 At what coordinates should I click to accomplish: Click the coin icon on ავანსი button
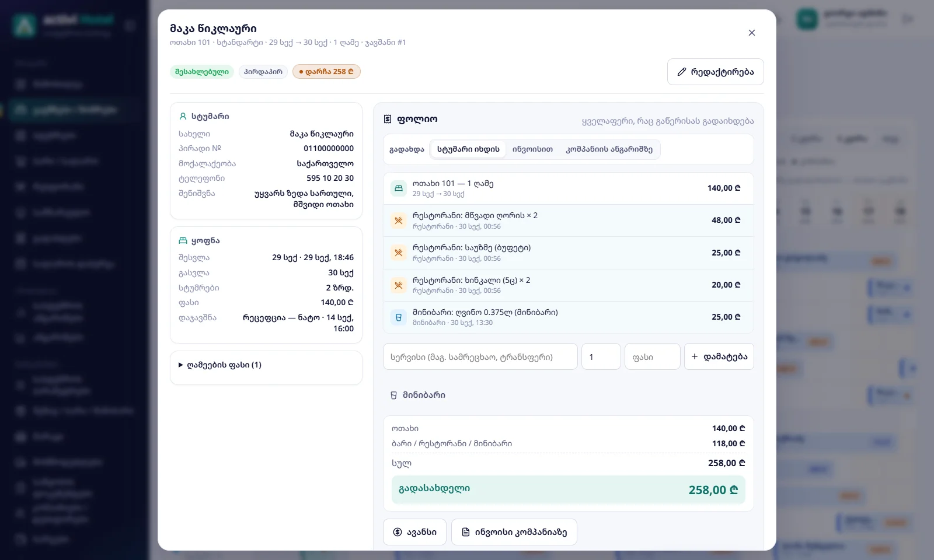pos(398,532)
